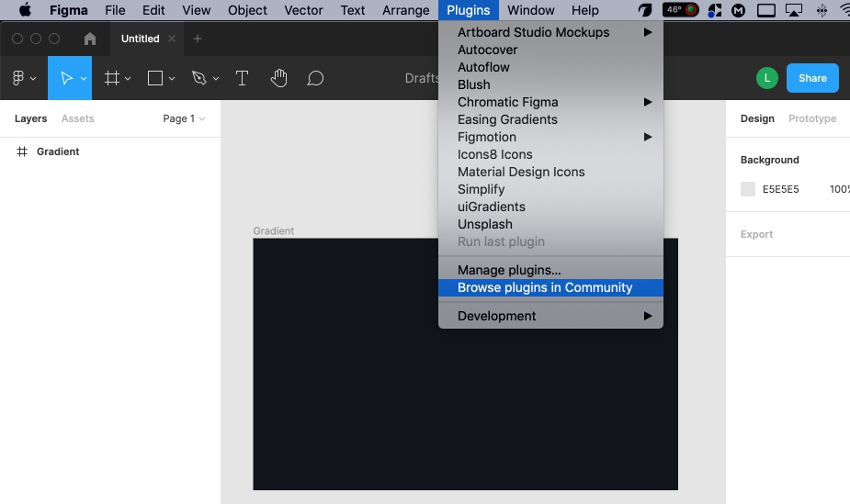Expand the Frame tool options chevron
The height and width of the screenshot is (504, 850).
point(128,79)
